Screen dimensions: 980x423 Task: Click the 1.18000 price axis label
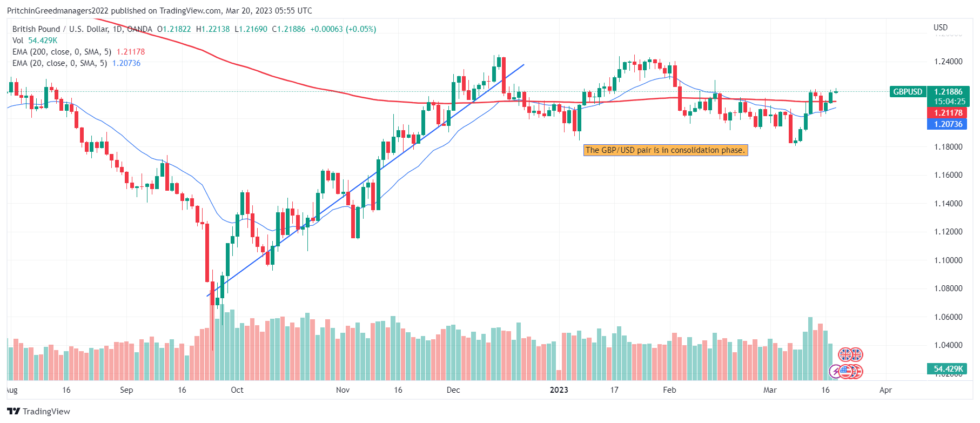click(948, 147)
